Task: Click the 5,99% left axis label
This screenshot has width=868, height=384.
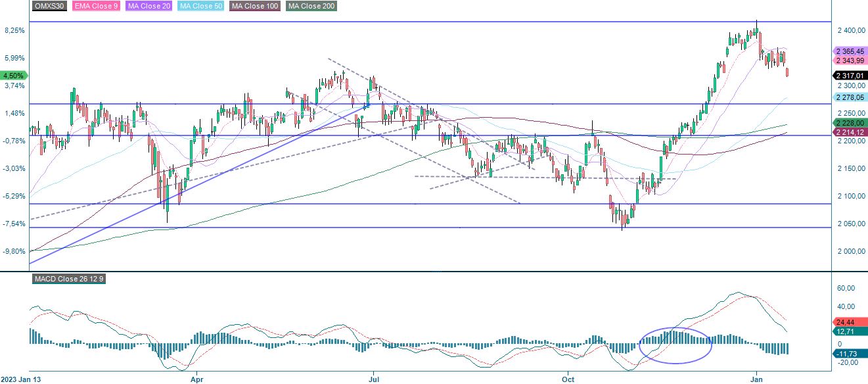Action: tap(14, 58)
